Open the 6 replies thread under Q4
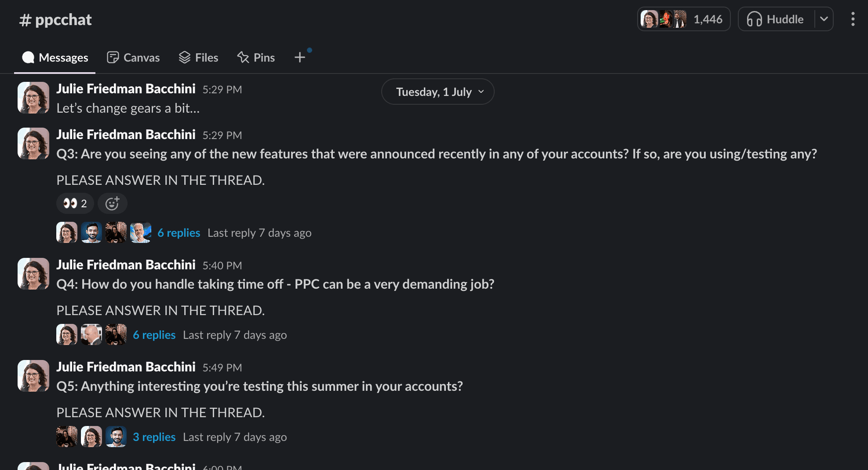This screenshot has height=470, width=868. coord(154,334)
